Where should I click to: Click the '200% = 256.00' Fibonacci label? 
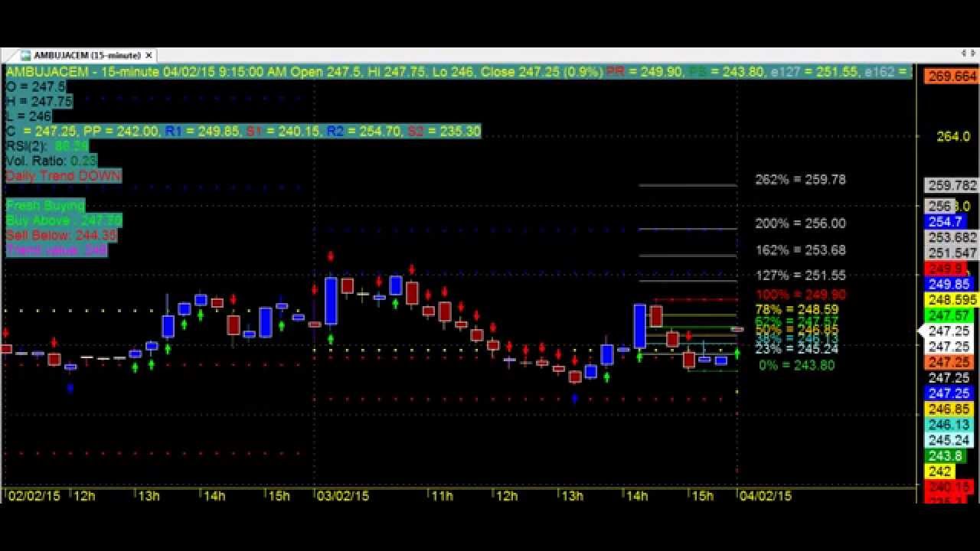coord(800,223)
